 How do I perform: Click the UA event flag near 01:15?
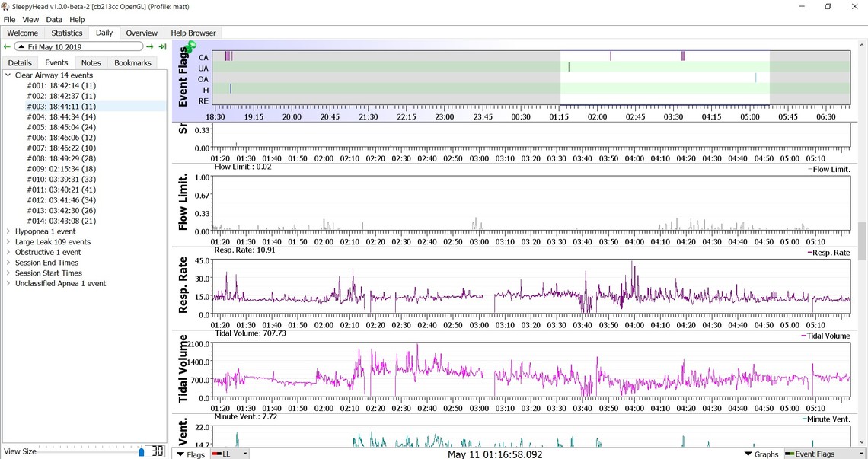[x=569, y=68]
